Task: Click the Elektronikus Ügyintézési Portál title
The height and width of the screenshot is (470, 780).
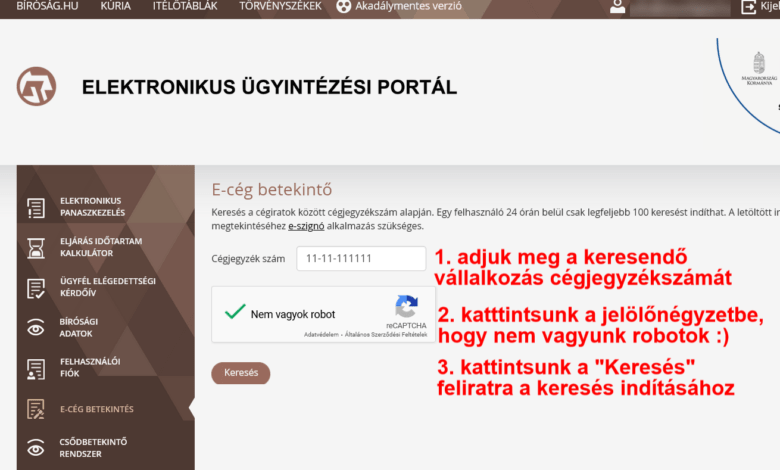Action: [269, 87]
